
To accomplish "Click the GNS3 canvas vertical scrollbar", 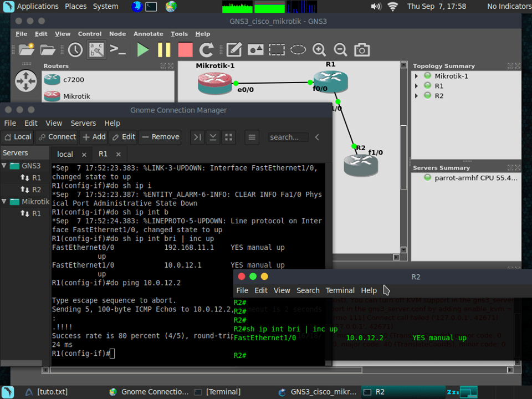I will pyautogui.click(x=403, y=158).
